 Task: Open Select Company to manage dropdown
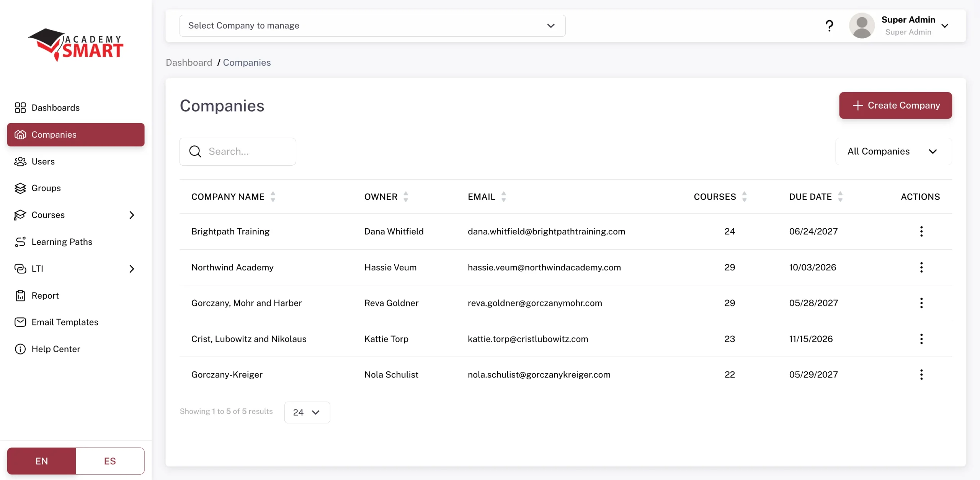tap(372, 26)
